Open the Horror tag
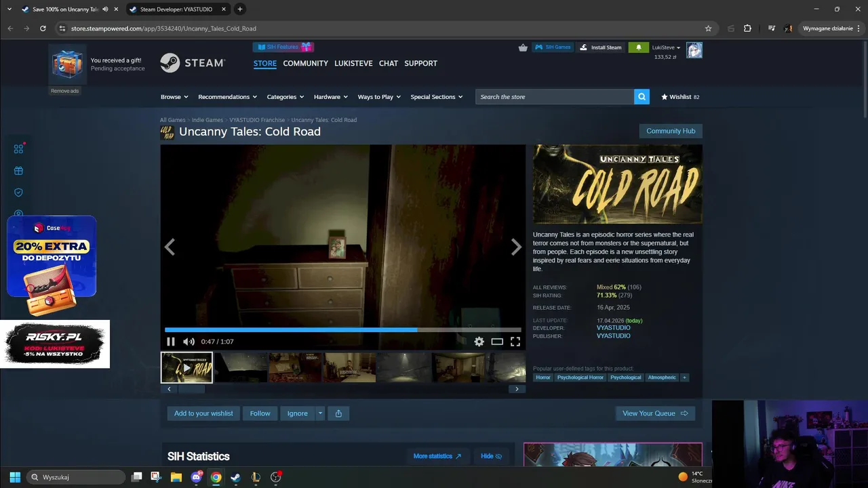Screen dimensions: 868x488 543,378
